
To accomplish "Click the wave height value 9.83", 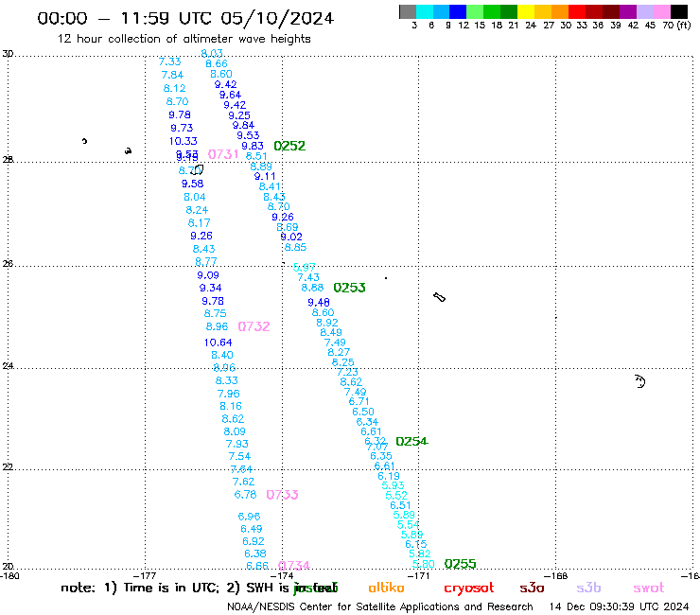I will [253, 146].
